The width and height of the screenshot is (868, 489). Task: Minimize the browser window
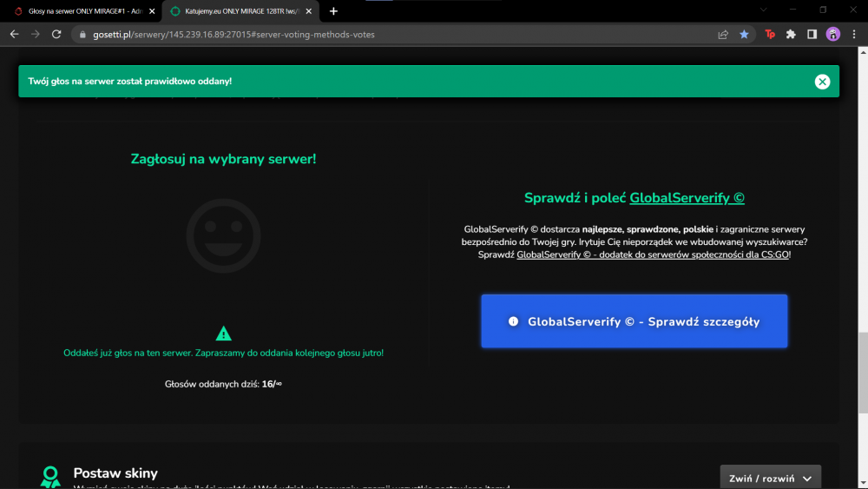tap(792, 10)
